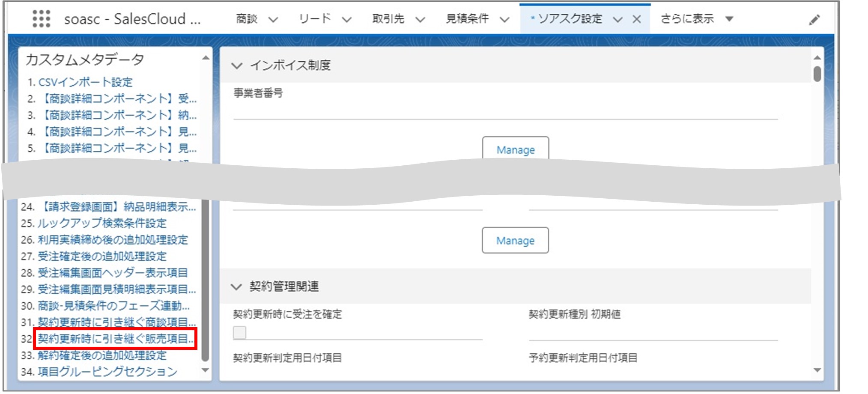Click main panel scroll down arrow
The width and height of the screenshot is (868, 394).
[x=817, y=370]
